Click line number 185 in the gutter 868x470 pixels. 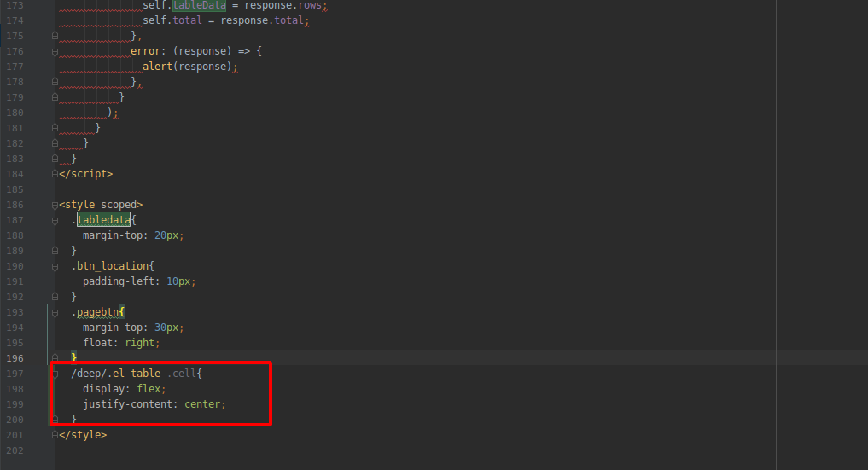pos(15,189)
